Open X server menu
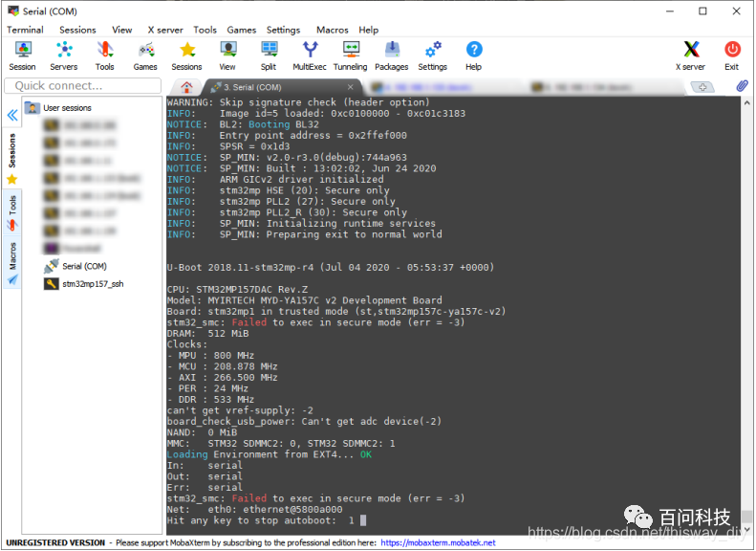Screen dimensions: 756x551 pos(165,30)
